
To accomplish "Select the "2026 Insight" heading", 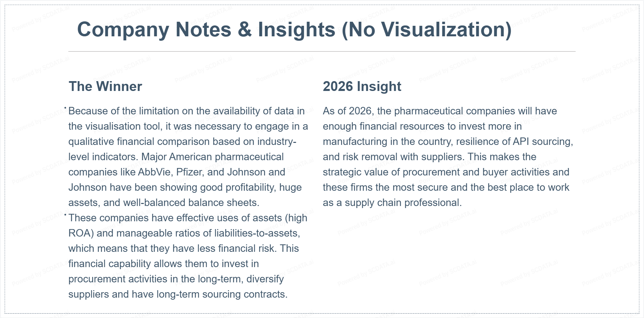I will coord(362,87).
